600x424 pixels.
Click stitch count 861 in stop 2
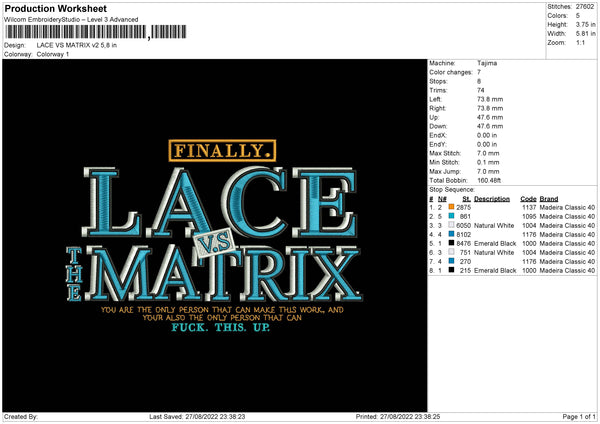(465, 217)
